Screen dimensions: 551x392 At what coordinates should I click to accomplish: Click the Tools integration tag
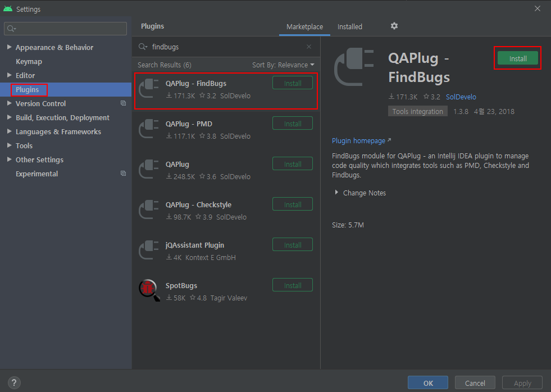tap(417, 111)
